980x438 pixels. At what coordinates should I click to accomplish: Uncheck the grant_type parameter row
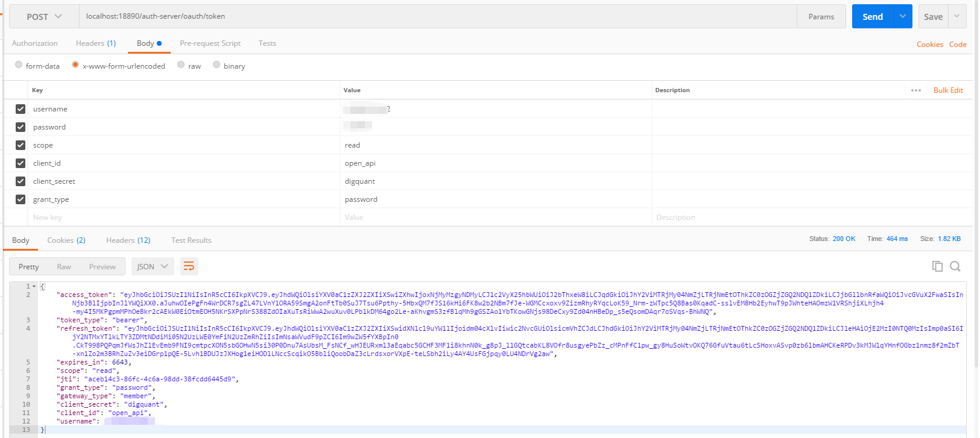pyautogui.click(x=21, y=199)
